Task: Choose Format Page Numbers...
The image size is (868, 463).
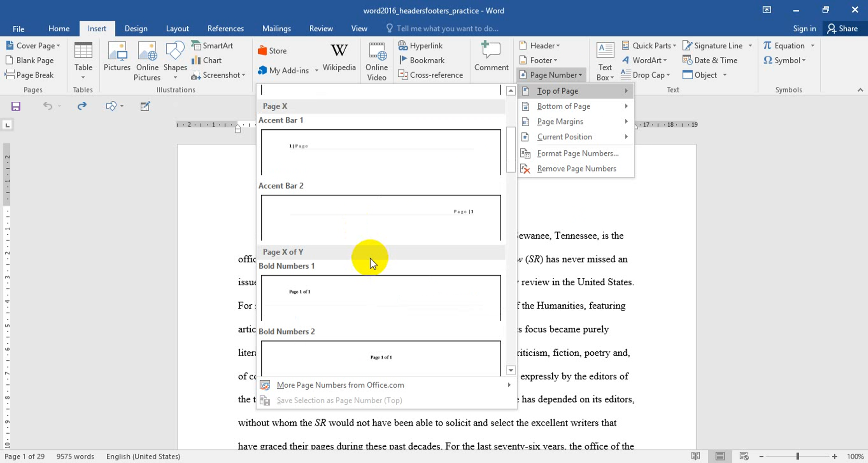Action: [575, 154]
